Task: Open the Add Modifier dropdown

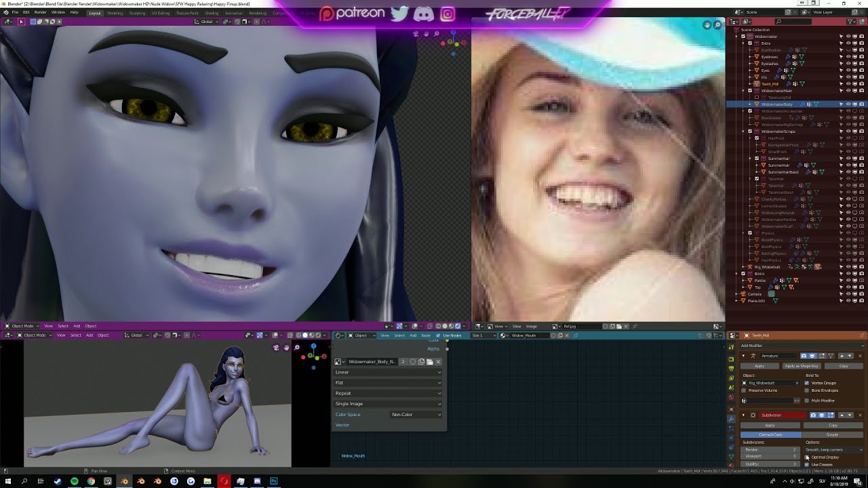Action: [802, 346]
